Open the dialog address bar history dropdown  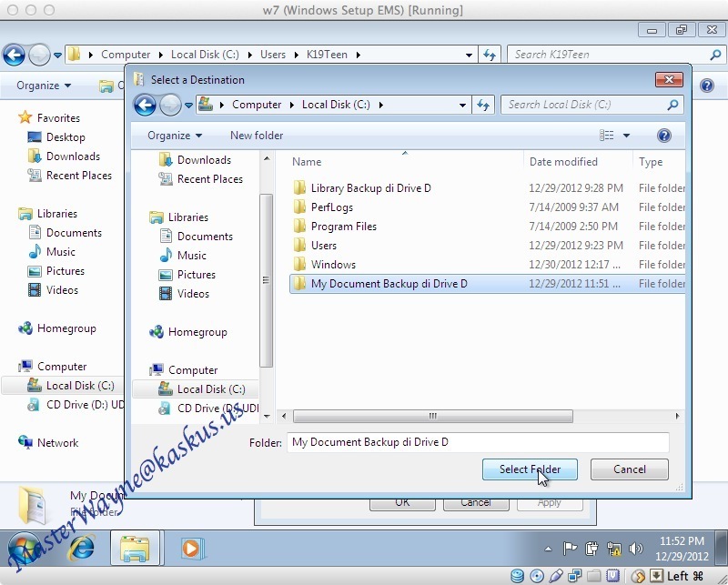[x=462, y=106]
